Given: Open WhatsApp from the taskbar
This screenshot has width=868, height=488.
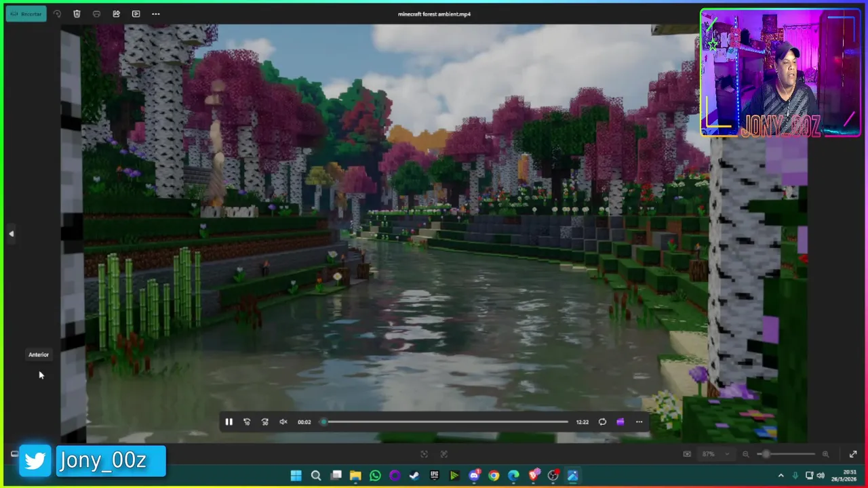Looking at the screenshot, I should tap(375, 476).
